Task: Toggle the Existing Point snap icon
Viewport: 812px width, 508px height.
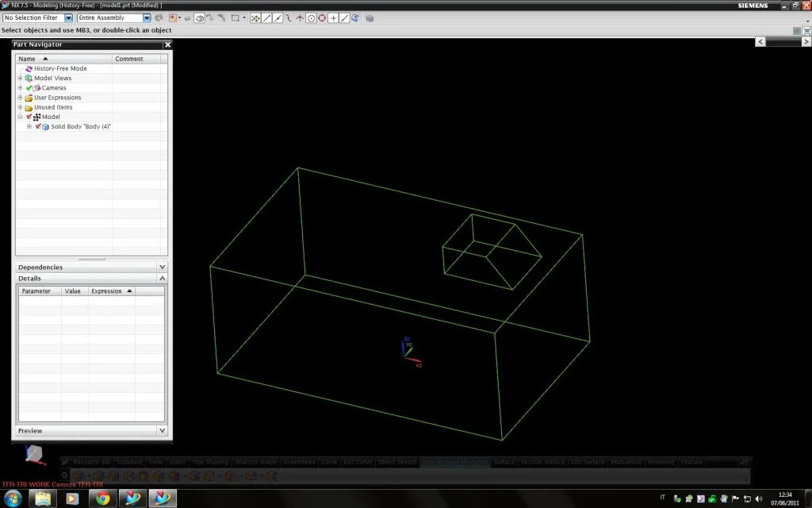Action: (334, 17)
